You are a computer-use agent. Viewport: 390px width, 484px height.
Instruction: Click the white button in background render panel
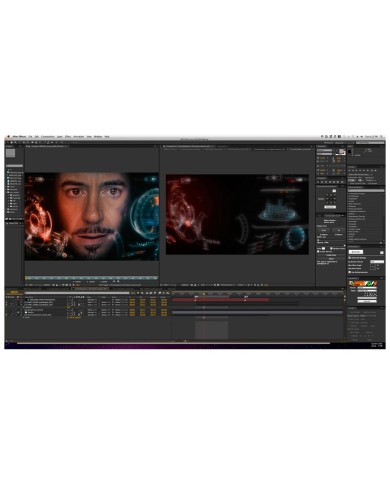[x=356, y=252]
